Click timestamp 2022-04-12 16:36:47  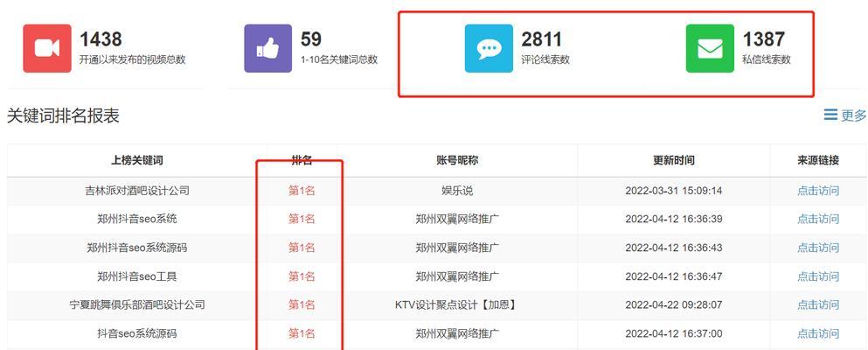click(674, 276)
